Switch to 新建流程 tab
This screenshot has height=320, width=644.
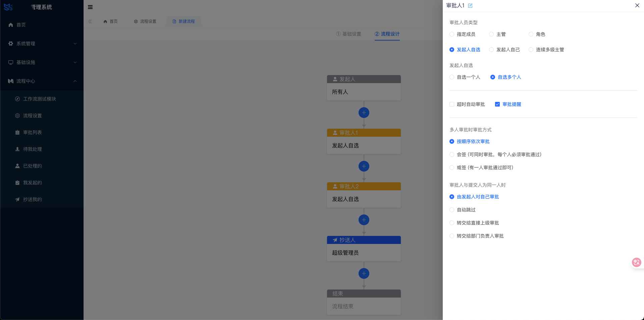(x=184, y=21)
